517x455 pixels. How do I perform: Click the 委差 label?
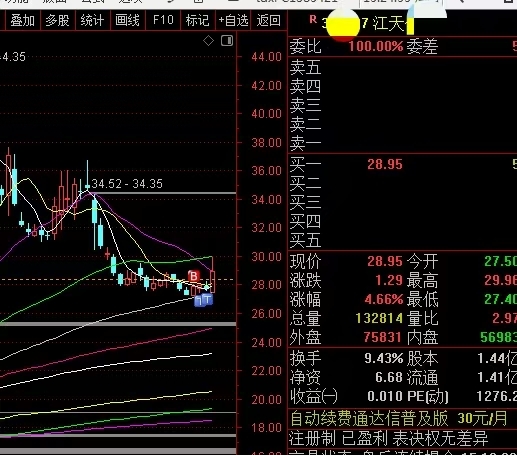tap(422, 46)
